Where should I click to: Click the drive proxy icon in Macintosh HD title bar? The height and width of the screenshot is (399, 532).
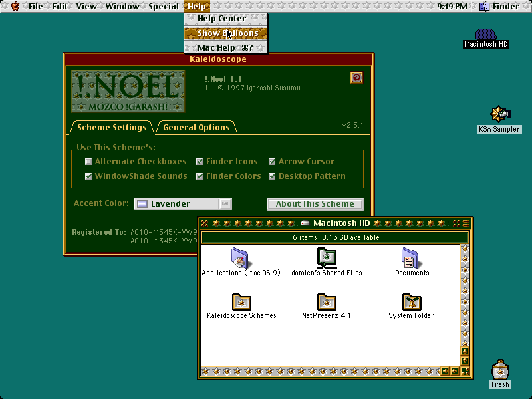point(305,223)
